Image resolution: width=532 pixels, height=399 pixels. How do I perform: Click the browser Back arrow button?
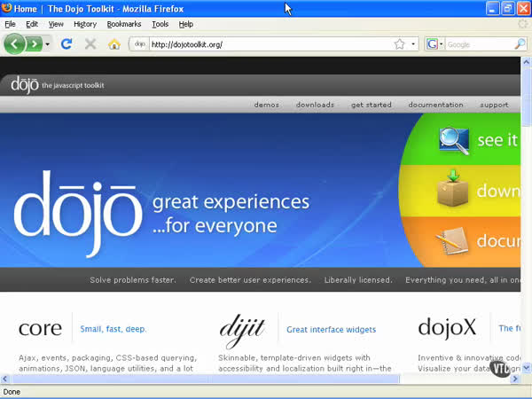tap(13, 43)
